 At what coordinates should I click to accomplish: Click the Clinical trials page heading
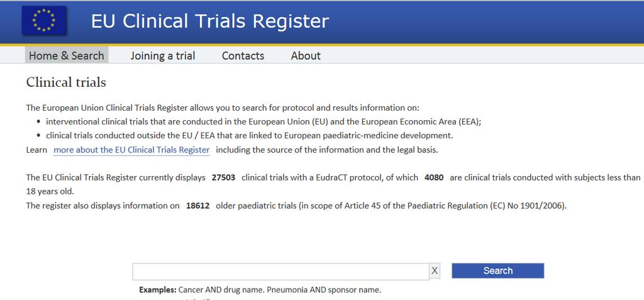66,82
